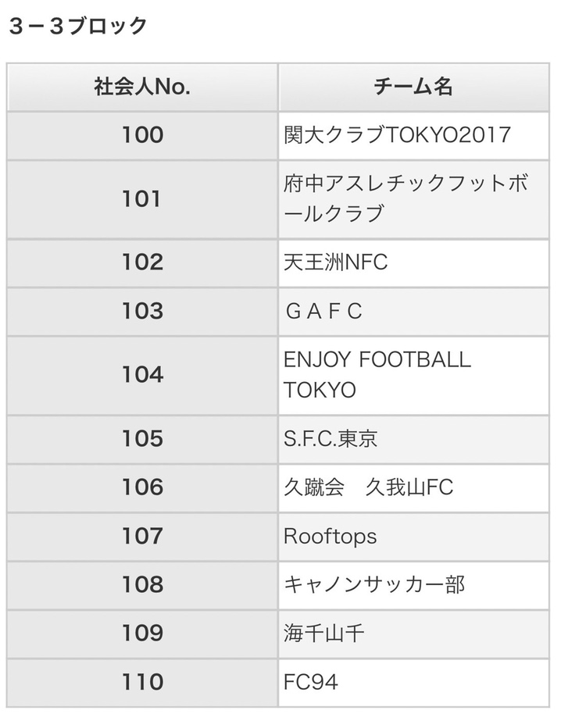Select team name 関大クラブTOKYO2017

tap(397, 135)
